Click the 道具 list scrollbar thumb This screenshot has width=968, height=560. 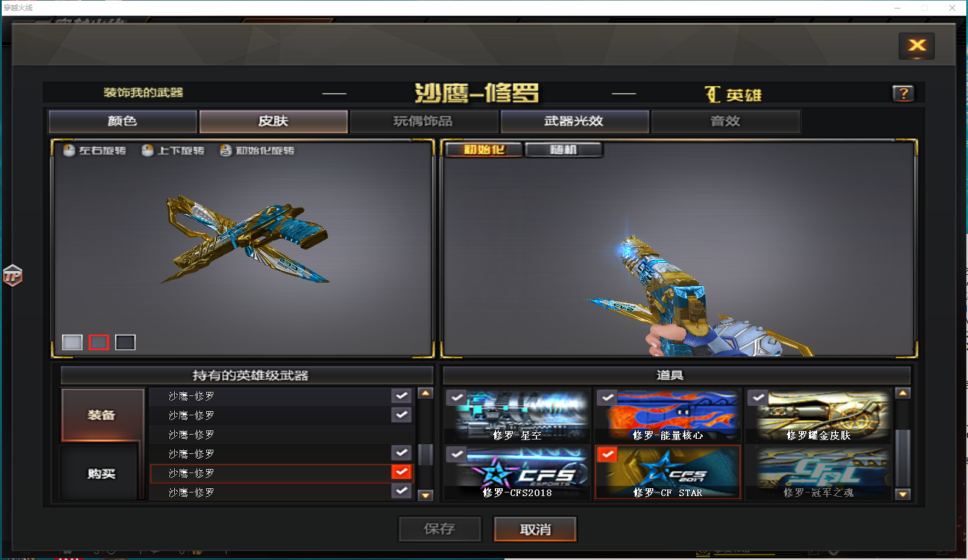tap(902, 458)
